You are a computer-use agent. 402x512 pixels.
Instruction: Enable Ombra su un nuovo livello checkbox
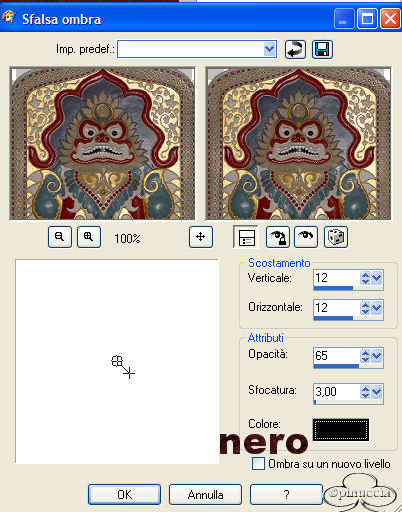(258, 464)
